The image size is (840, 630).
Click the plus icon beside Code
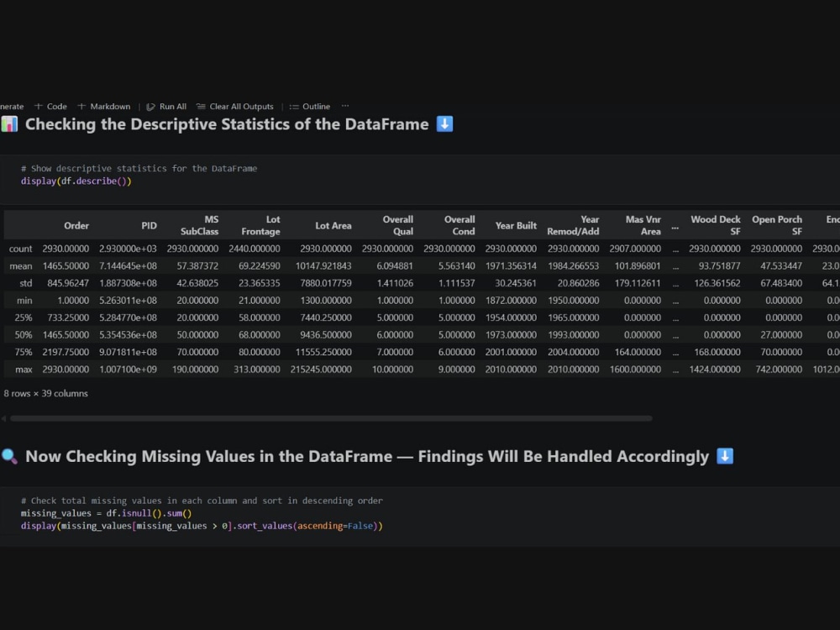pyautogui.click(x=38, y=106)
